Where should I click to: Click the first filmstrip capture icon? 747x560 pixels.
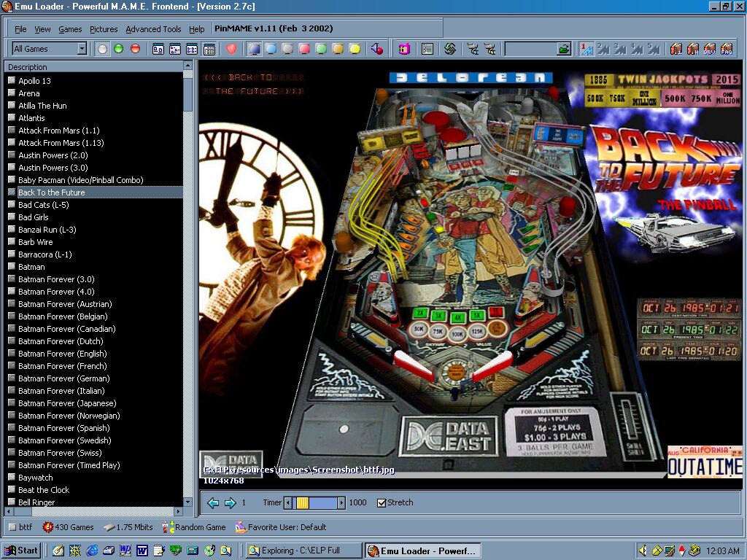473,49
